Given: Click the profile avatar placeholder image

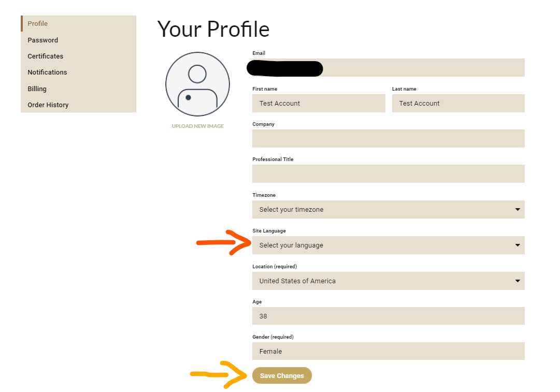Looking at the screenshot, I should pos(197,84).
